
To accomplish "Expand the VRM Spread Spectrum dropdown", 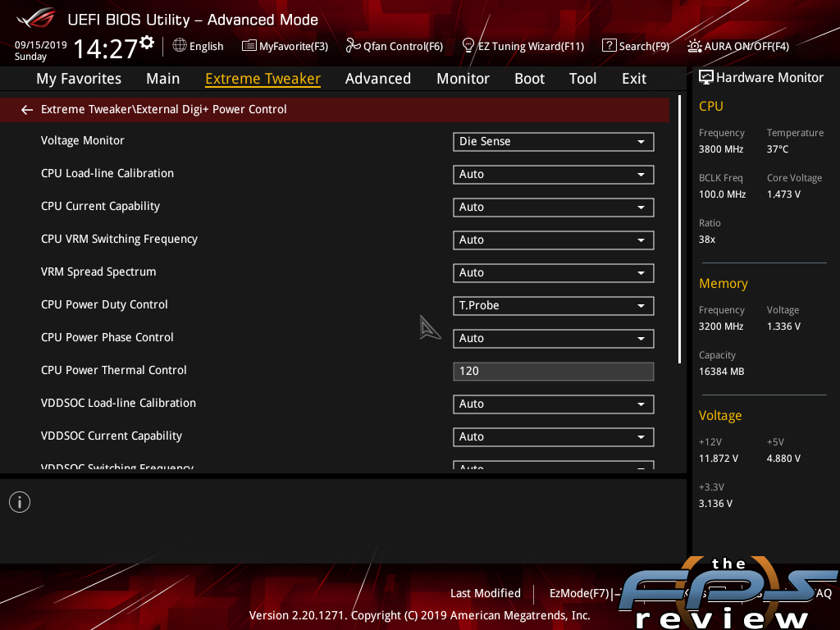I will click(554, 272).
